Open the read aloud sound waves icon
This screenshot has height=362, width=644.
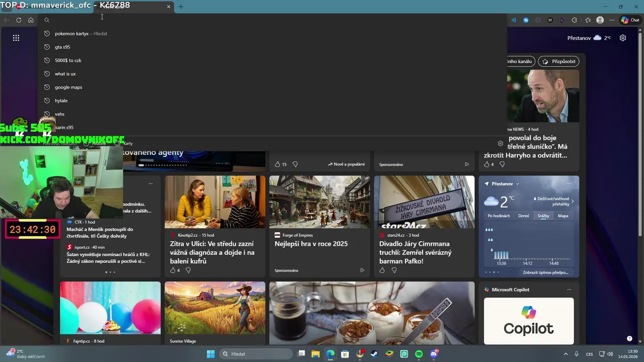pyautogui.click(x=514, y=20)
